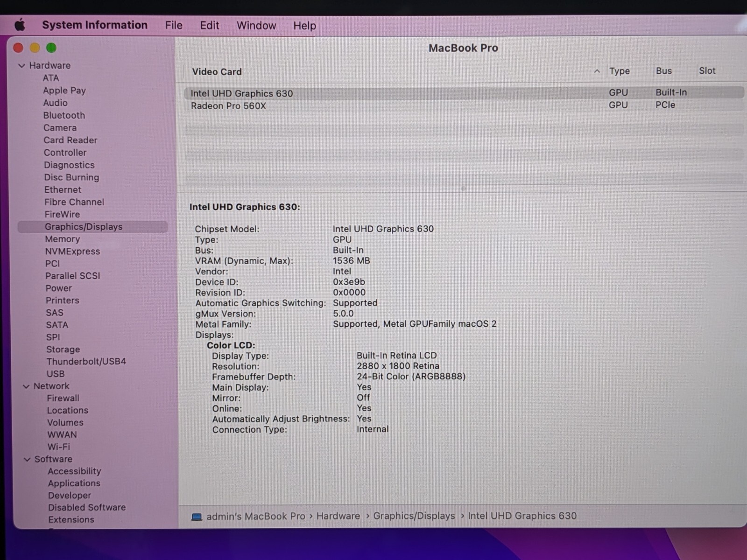The image size is (747, 560).
Task: Select Thunderbolt/USB4 in the sidebar
Action: [86, 361]
